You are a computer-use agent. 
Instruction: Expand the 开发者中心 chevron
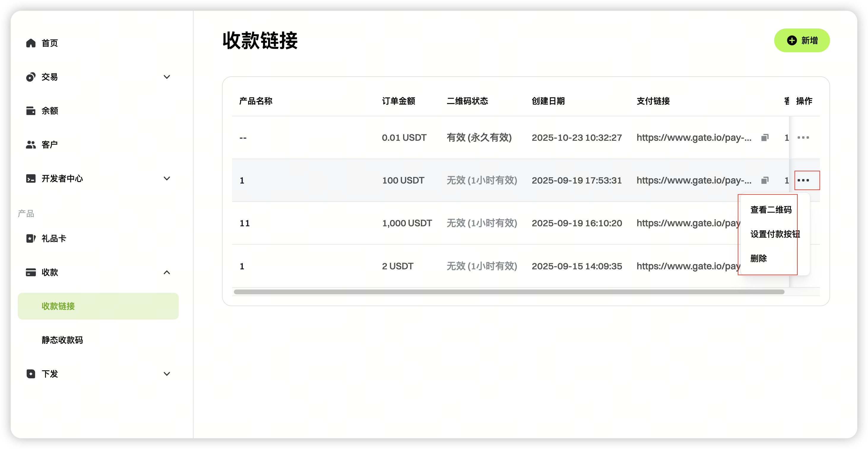coord(167,178)
